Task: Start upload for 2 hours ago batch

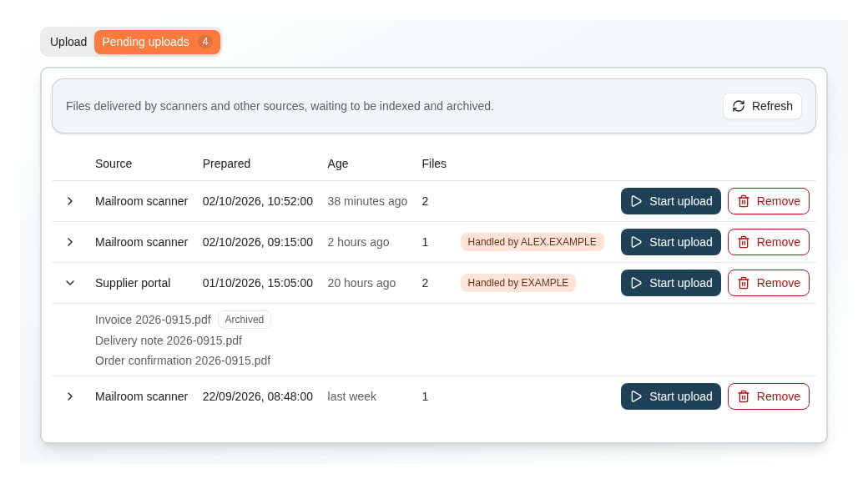Action: 671,242
